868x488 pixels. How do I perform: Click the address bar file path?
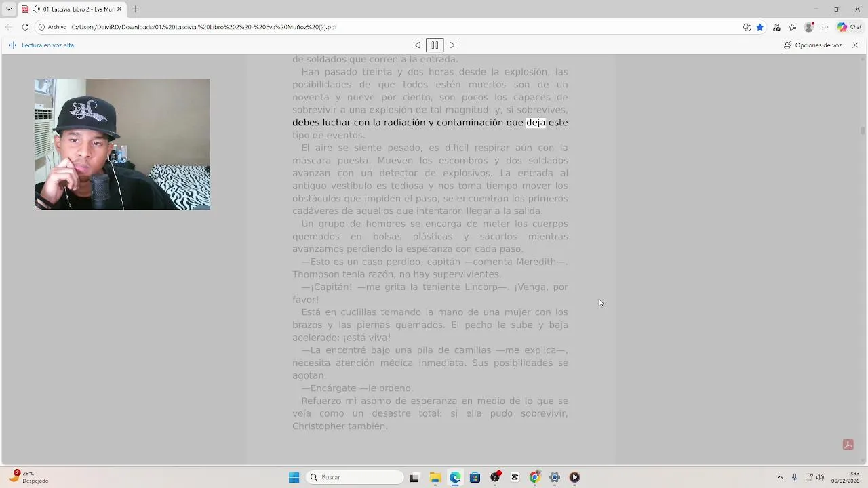click(203, 27)
